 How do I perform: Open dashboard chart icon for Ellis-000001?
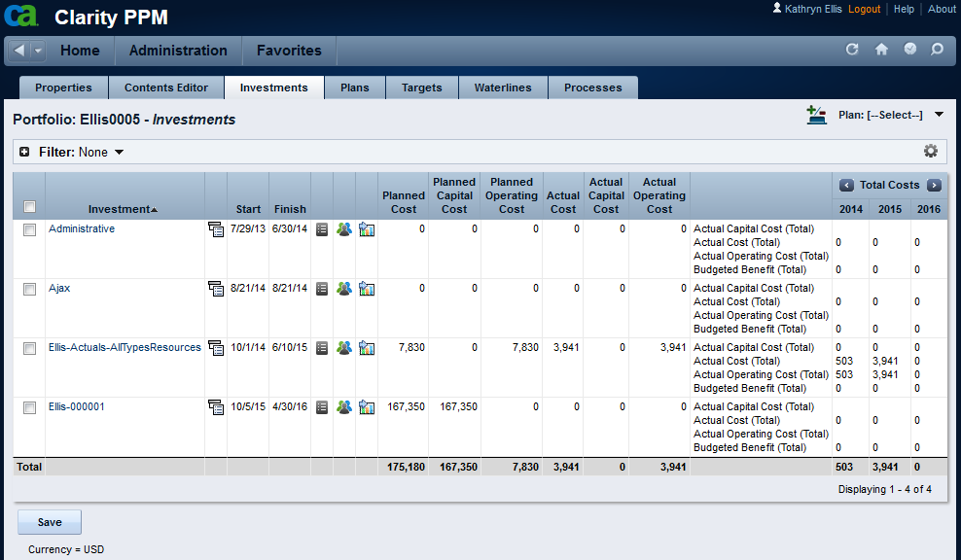(x=367, y=407)
